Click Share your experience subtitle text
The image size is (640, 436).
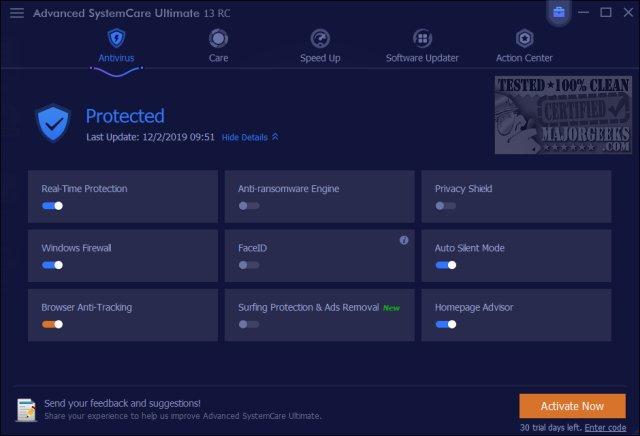182,416
